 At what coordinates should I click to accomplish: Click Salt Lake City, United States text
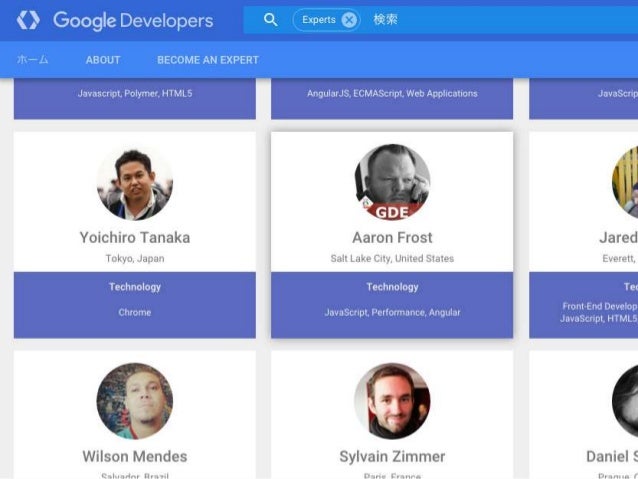click(x=392, y=258)
